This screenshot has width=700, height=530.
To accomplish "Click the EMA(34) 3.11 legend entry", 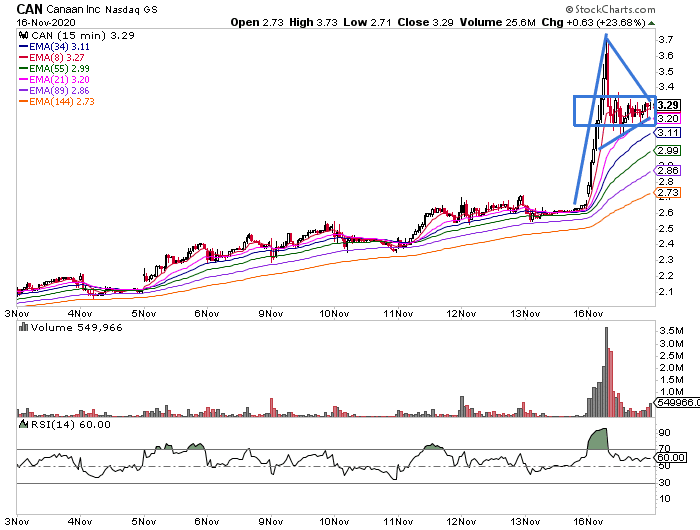I will 54,46.
